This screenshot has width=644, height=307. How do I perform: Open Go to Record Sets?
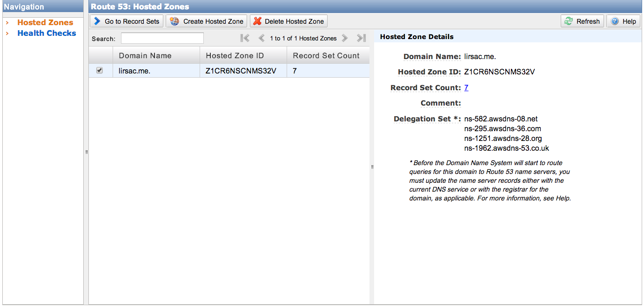click(x=127, y=21)
